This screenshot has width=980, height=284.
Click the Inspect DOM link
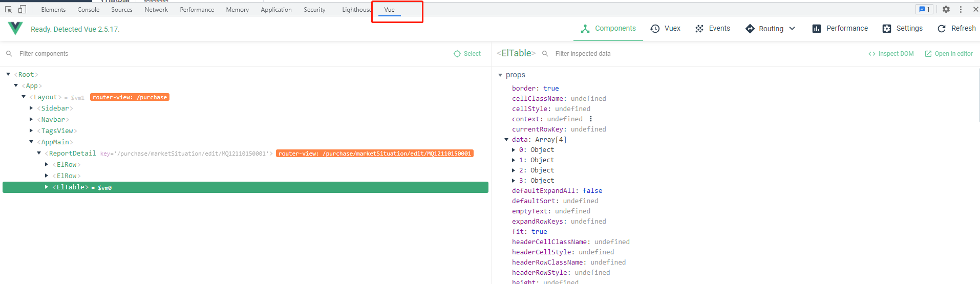coord(891,54)
